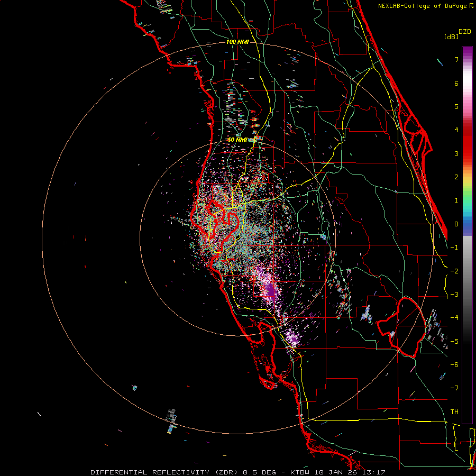476x476 pixels.
Task: Click the purple top of the color bar
Action: pos(467,52)
